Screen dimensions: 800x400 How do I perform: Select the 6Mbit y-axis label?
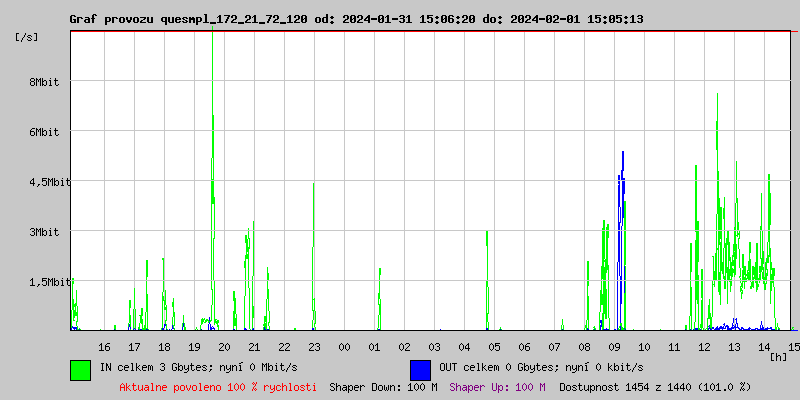click(x=45, y=132)
